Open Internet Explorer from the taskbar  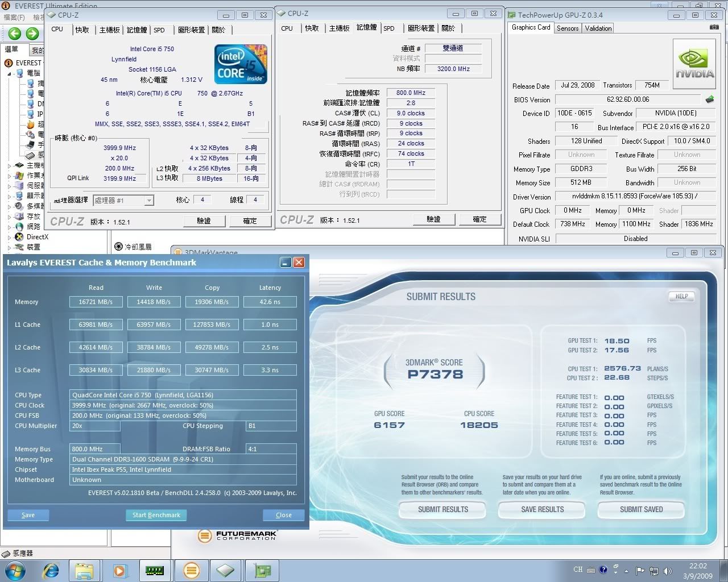(51, 569)
